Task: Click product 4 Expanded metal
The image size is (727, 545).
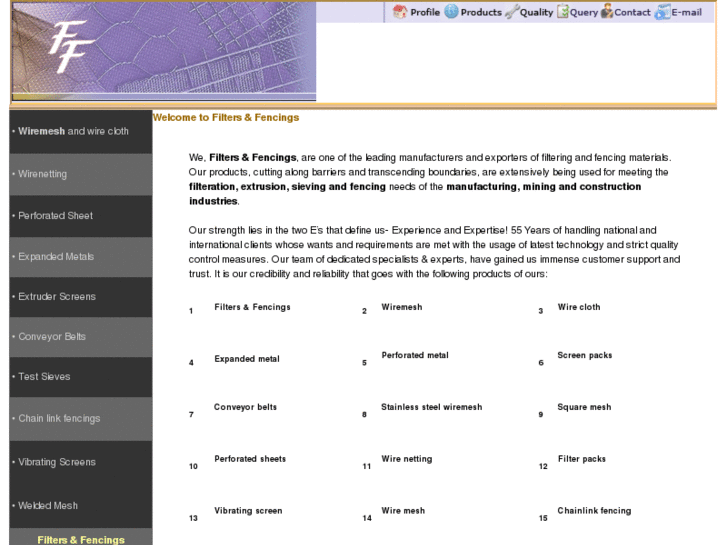Action: coord(247,359)
